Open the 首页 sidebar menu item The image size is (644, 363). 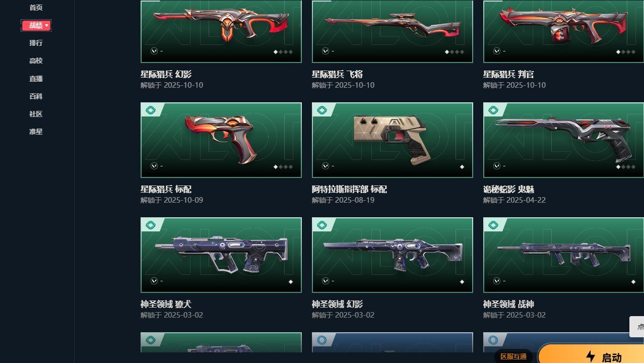tap(36, 8)
